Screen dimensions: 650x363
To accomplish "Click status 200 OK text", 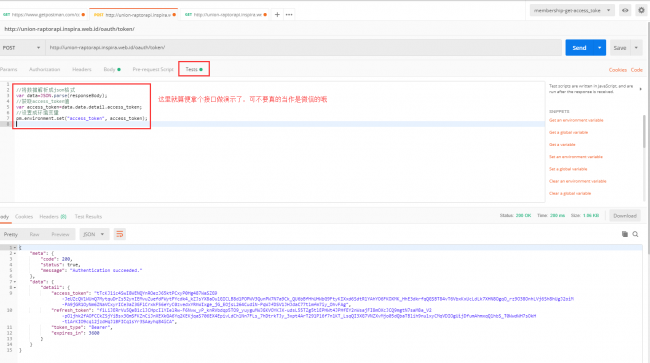I will coord(523,215).
